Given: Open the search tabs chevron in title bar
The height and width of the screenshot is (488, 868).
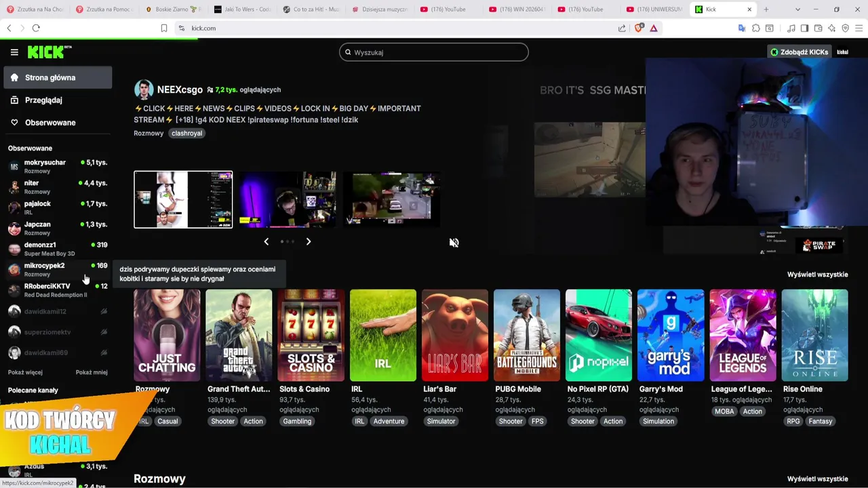Looking at the screenshot, I should pos(797,9).
